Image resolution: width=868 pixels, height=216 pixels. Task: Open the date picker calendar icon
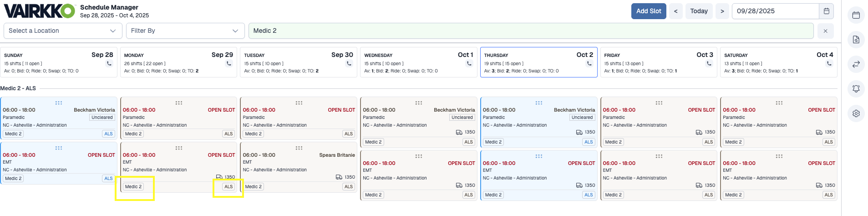826,11
